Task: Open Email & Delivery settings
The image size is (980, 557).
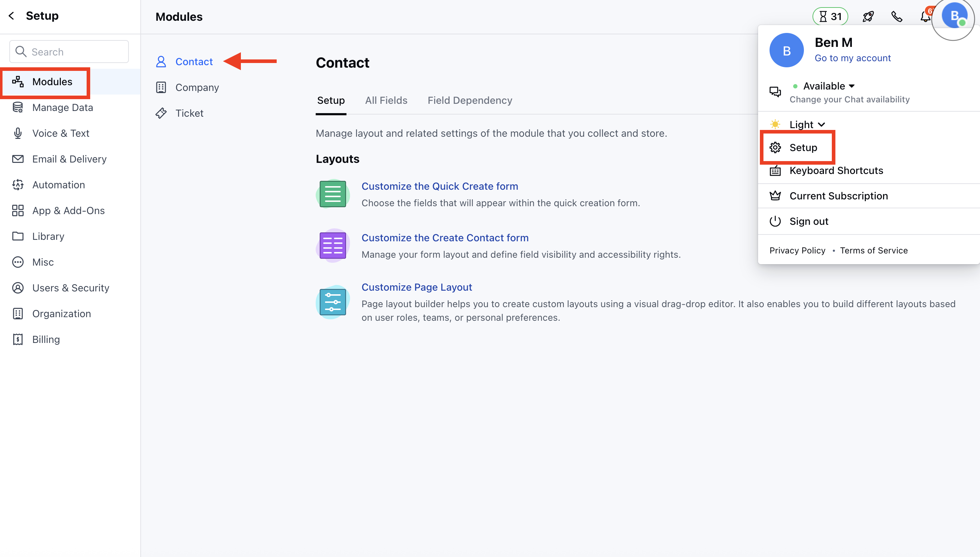Action: 69,159
